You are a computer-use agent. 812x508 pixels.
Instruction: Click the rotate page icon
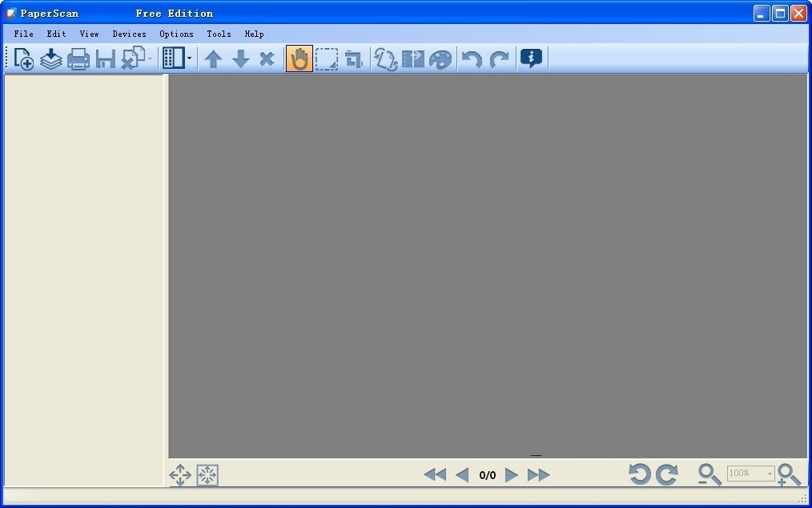pyautogui.click(x=386, y=58)
